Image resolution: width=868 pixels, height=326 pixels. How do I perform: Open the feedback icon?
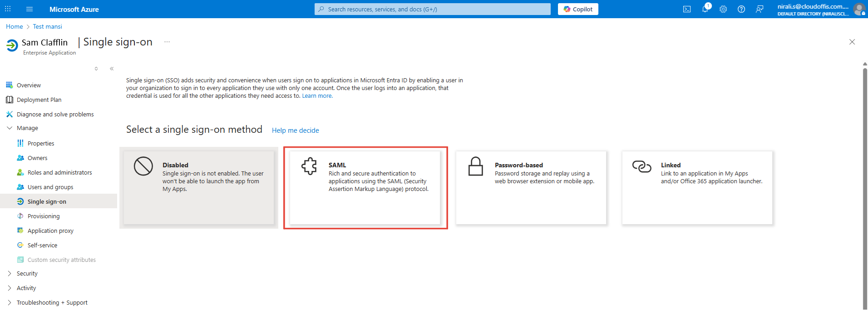pos(759,9)
